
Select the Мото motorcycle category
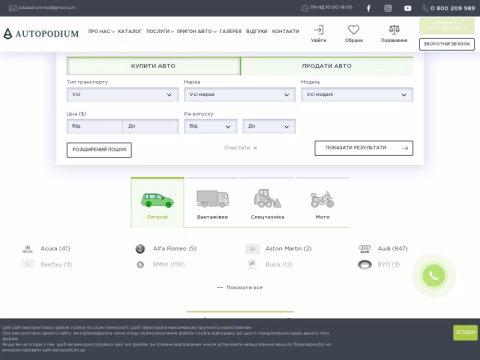click(x=322, y=203)
